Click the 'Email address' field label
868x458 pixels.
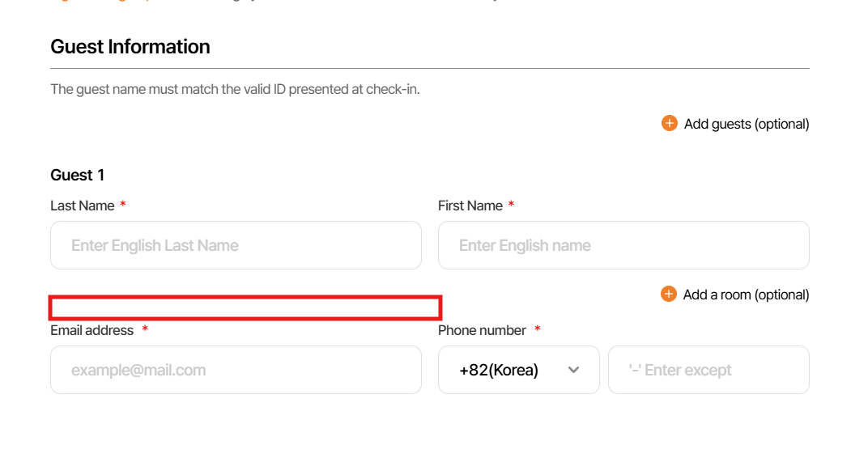pos(91,330)
